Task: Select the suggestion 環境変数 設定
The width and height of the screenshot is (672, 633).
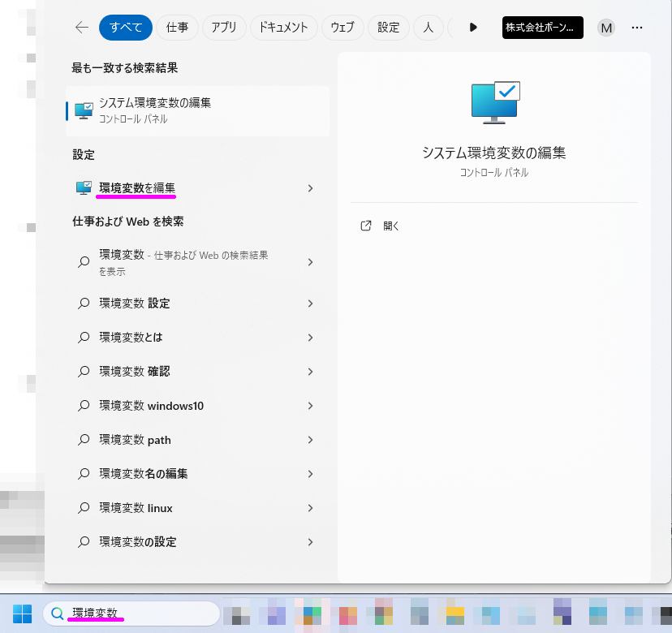Action: (197, 304)
